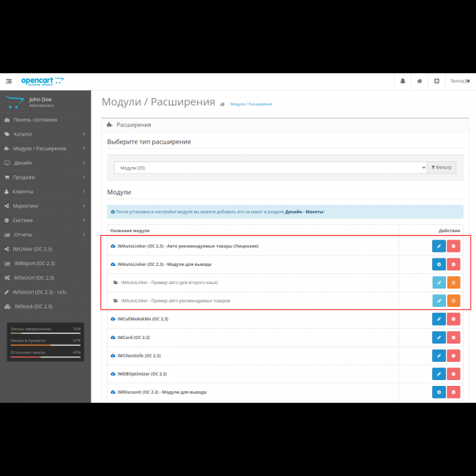Edit IMAutoLinker Авто рекомендуемые товары module

[438, 246]
